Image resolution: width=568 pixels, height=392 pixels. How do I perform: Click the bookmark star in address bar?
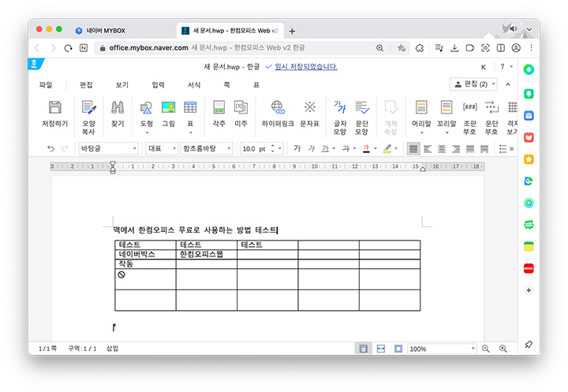[402, 48]
